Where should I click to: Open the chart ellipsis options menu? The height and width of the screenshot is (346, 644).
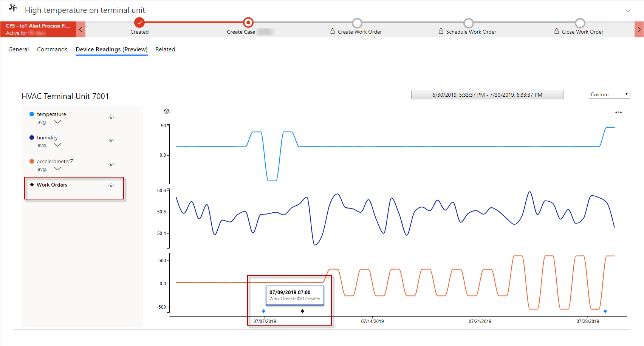618,112
